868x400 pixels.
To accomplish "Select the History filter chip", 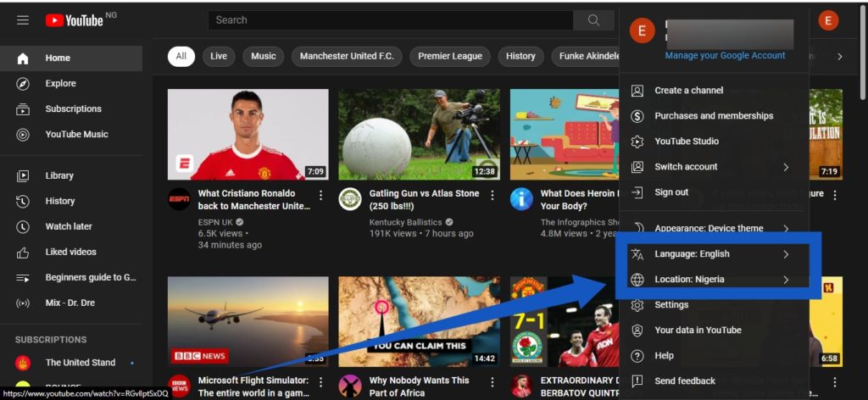I will [x=520, y=57].
